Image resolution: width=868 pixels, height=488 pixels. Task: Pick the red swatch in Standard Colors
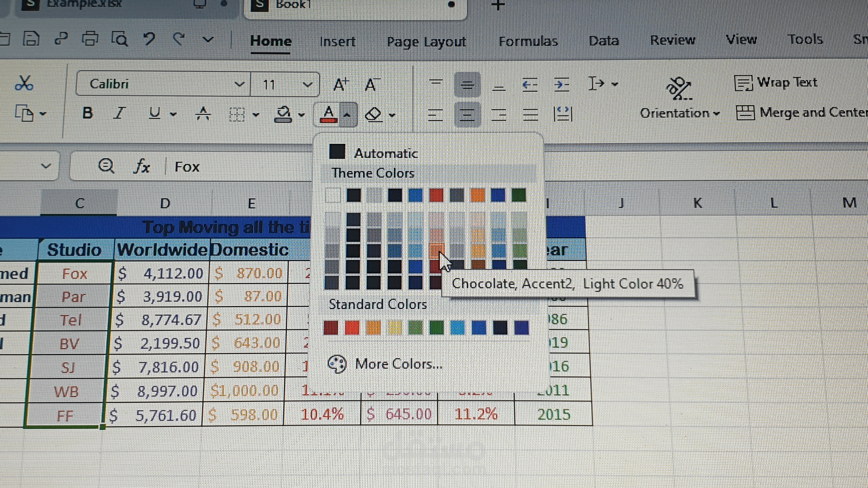pyautogui.click(x=352, y=328)
